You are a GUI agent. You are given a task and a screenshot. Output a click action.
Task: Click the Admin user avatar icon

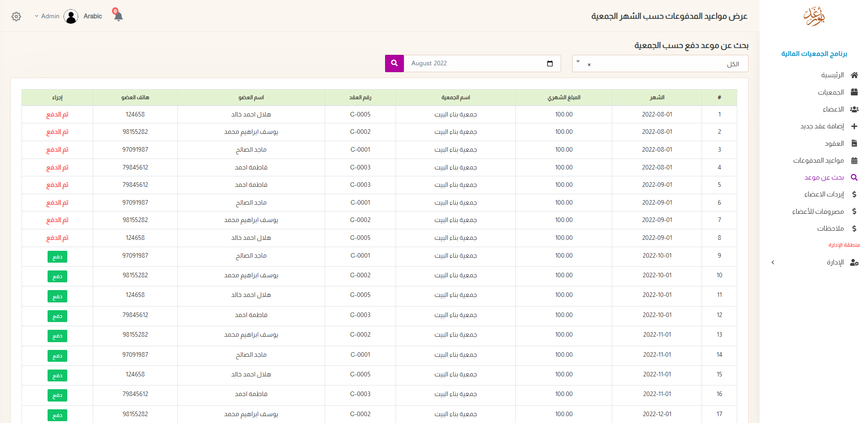tap(71, 16)
